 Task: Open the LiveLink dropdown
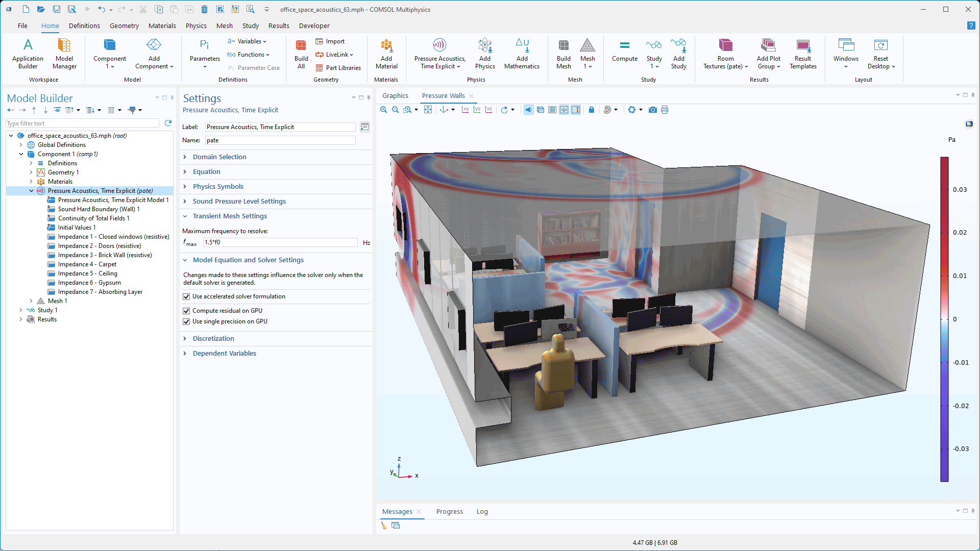(x=334, y=55)
